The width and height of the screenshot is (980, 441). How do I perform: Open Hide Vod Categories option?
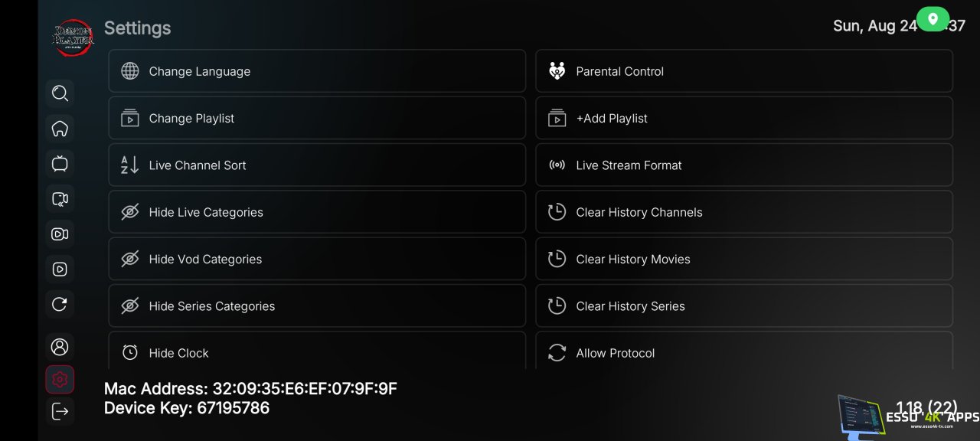pos(317,260)
